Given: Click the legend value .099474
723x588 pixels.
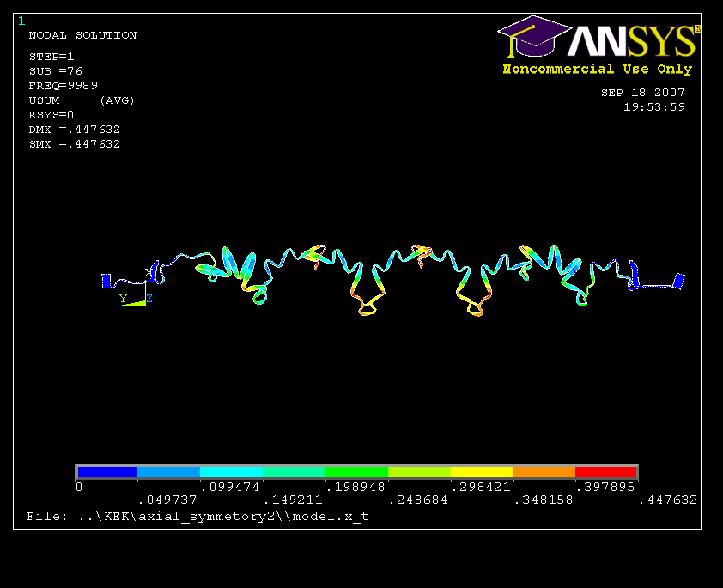Looking at the screenshot, I should (230, 487).
